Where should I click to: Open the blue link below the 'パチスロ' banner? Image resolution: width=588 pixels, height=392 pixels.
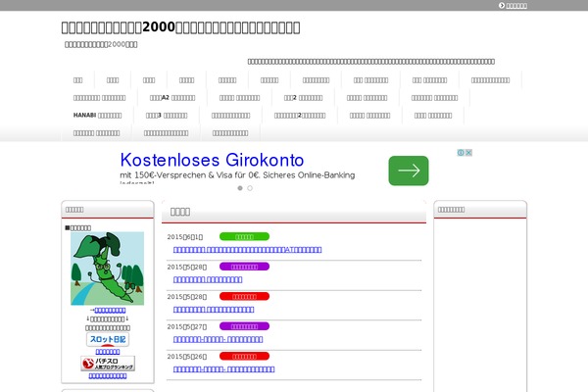(108, 376)
